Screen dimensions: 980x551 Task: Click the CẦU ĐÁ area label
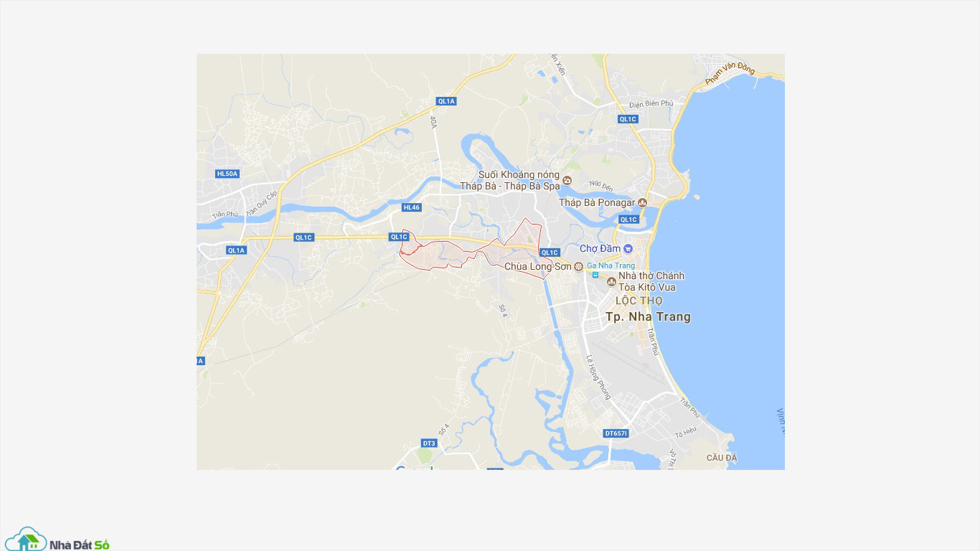(722, 458)
